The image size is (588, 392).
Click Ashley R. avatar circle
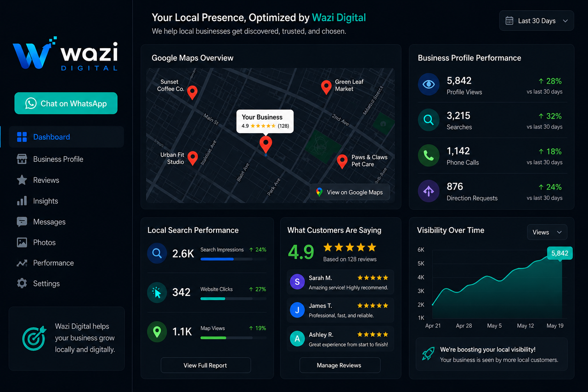(297, 339)
